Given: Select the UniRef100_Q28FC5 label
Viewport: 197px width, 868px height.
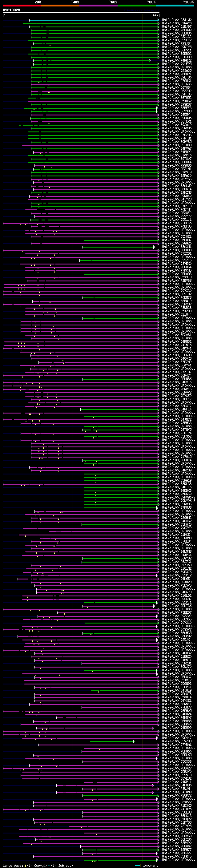Looking at the screenshot, I should pos(176,223).
